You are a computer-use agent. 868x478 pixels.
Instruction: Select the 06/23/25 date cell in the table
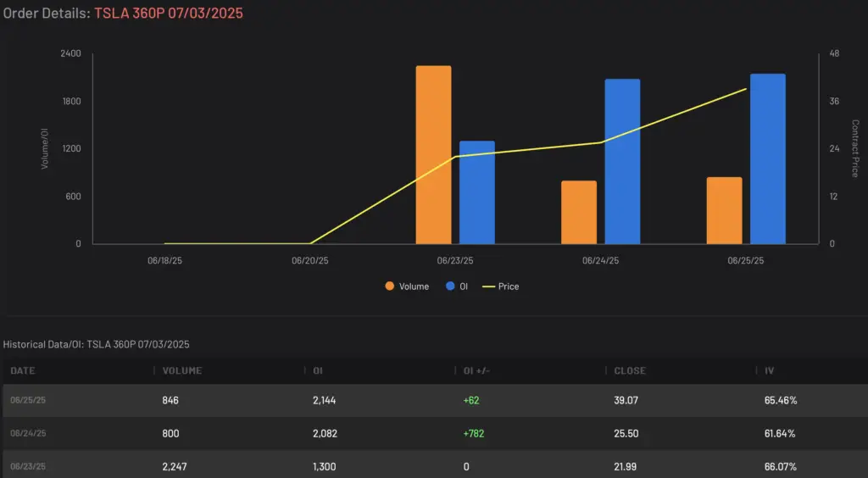pyautogui.click(x=28, y=466)
